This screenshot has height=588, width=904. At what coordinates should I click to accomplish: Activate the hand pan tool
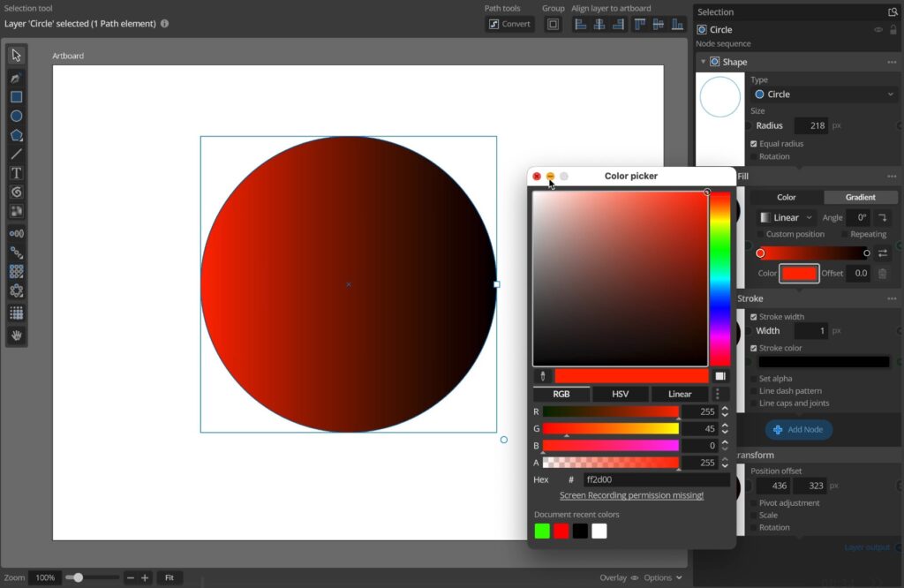16,335
